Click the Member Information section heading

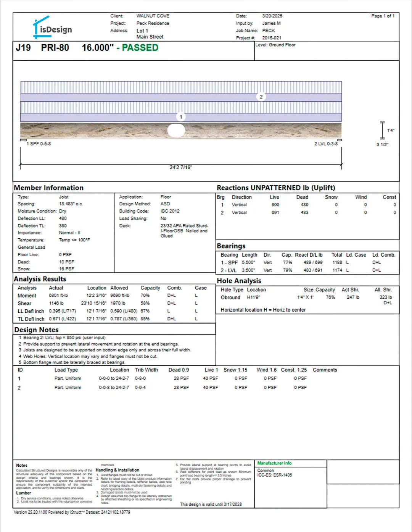[48, 188]
